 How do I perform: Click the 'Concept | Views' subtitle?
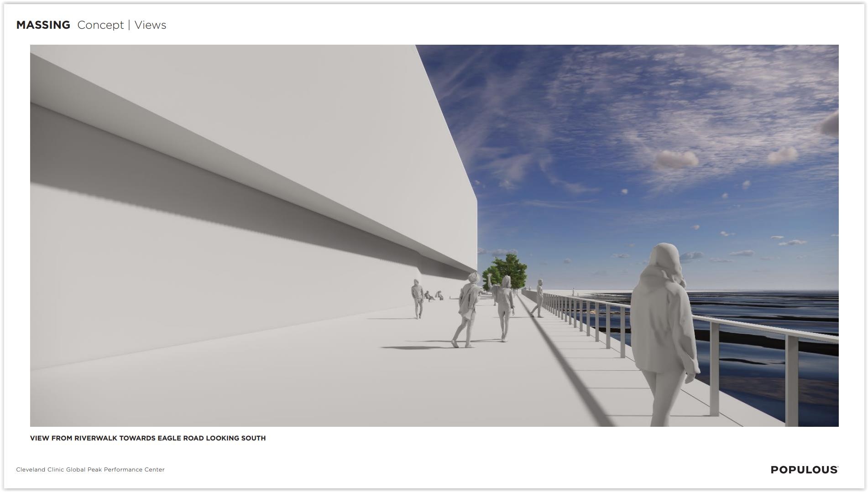(122, 25)
